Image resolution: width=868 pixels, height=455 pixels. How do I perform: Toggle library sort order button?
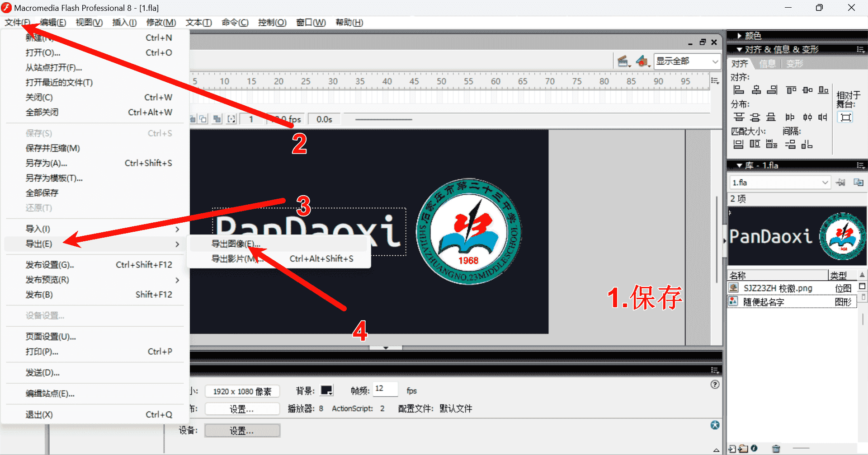pyautogui.click(x=862, y=275)
